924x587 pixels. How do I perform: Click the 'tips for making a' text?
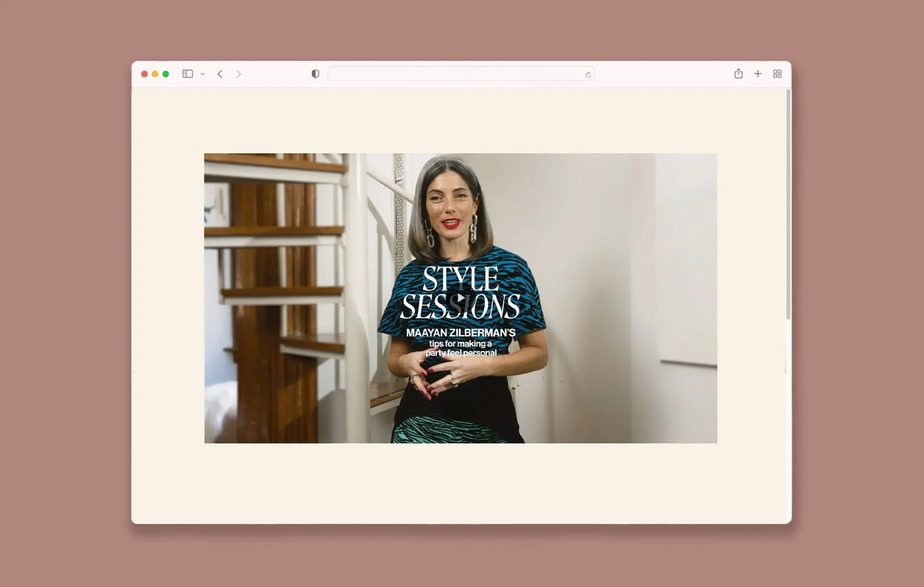click(461, 344)
